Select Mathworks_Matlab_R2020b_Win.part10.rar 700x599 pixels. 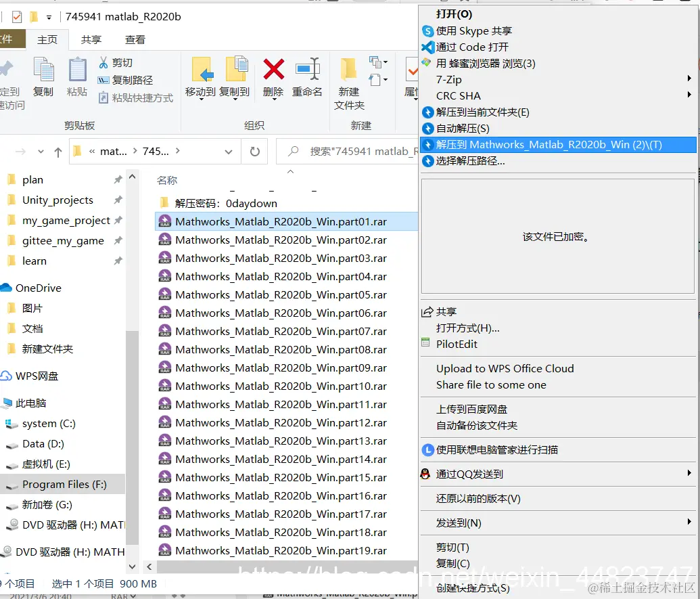click(x=281, y=386)
